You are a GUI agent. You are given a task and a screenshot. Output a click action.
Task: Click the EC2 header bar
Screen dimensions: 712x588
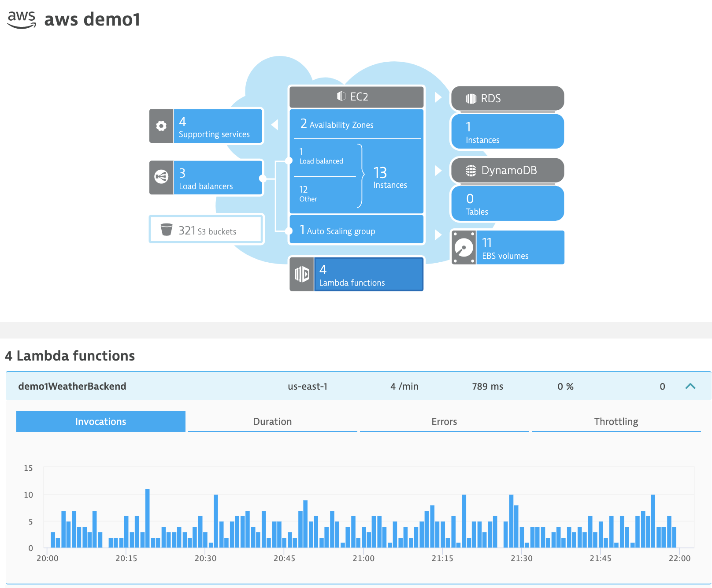(x=356, y=97)
